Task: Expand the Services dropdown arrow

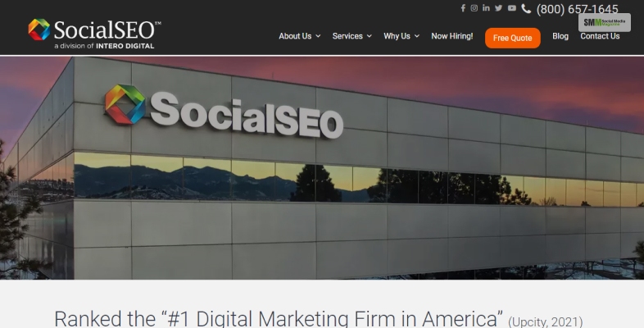Action: [370, 36]
